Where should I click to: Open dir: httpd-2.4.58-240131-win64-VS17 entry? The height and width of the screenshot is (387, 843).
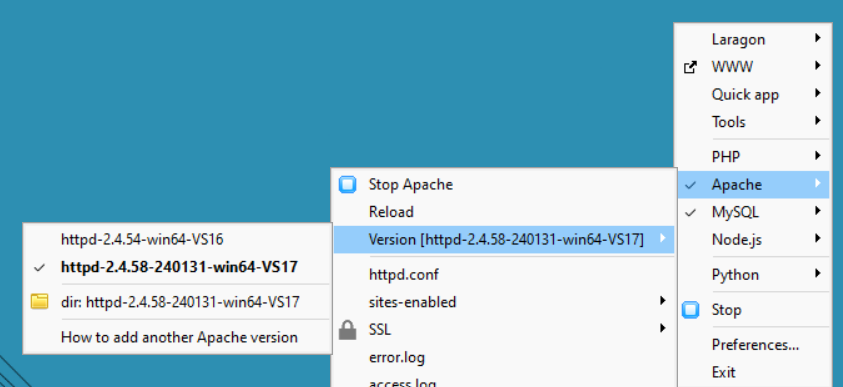pyautogui.click(x=177, y=302)
